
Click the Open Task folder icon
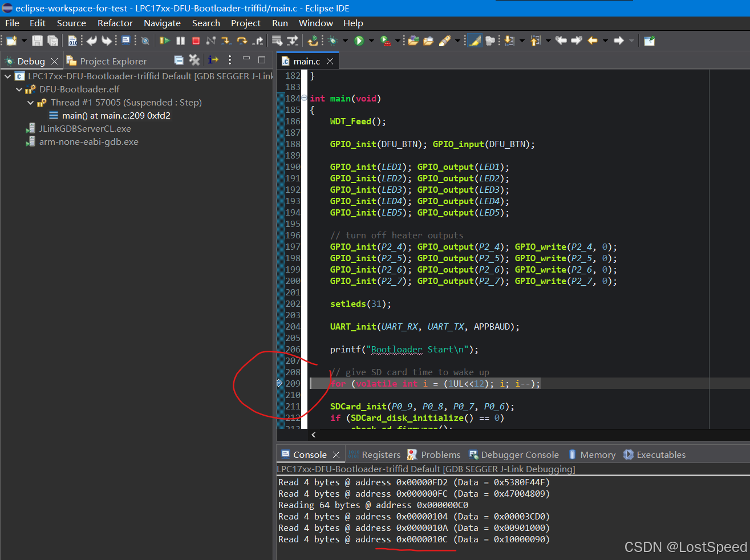click(428, 40)
